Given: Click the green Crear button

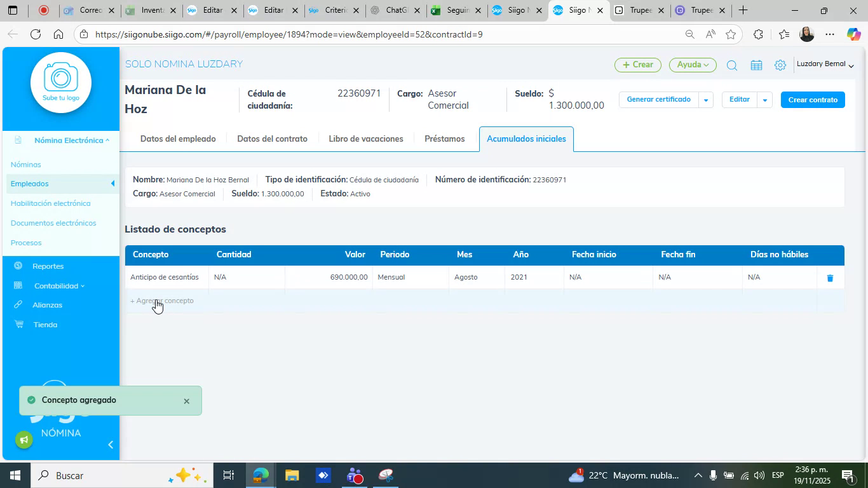Looking at the screenshot, I should [x=638, y=65].
